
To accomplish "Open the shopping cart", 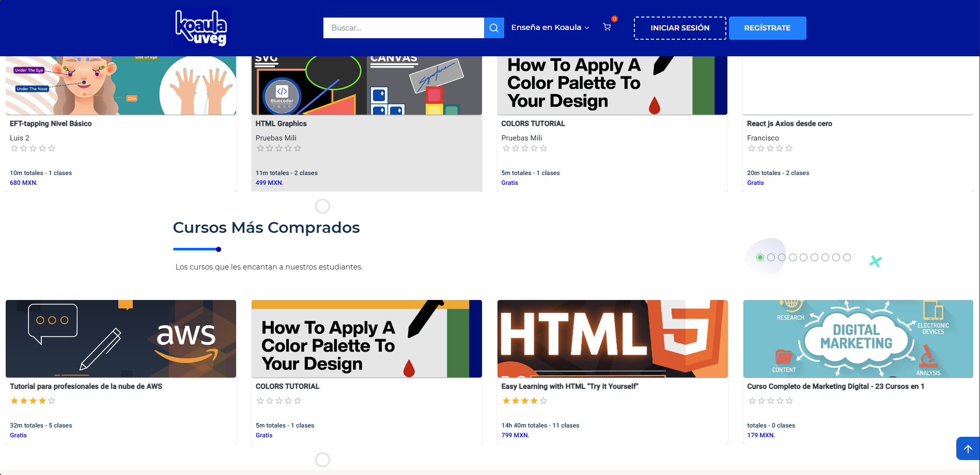I will pos(607,27).
